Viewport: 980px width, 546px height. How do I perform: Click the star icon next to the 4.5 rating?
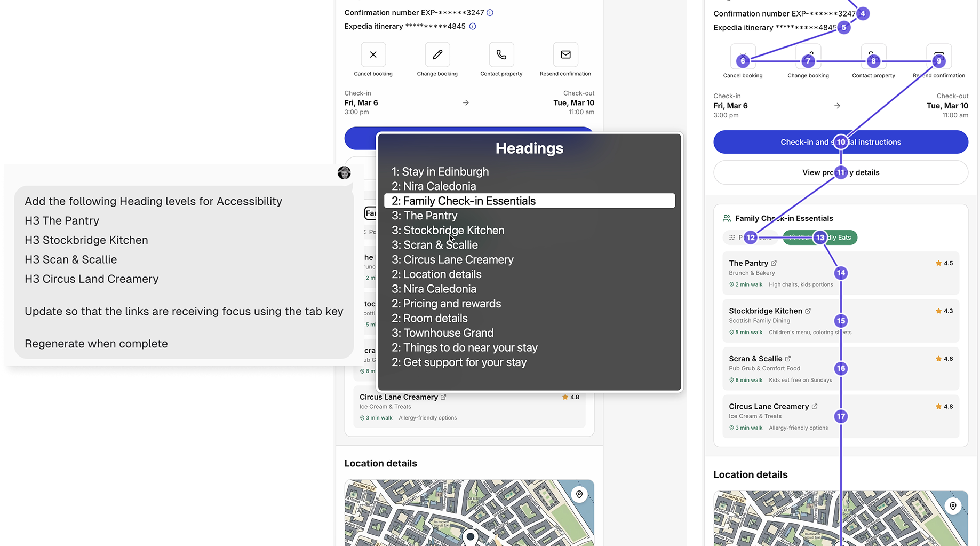point(938,263)
